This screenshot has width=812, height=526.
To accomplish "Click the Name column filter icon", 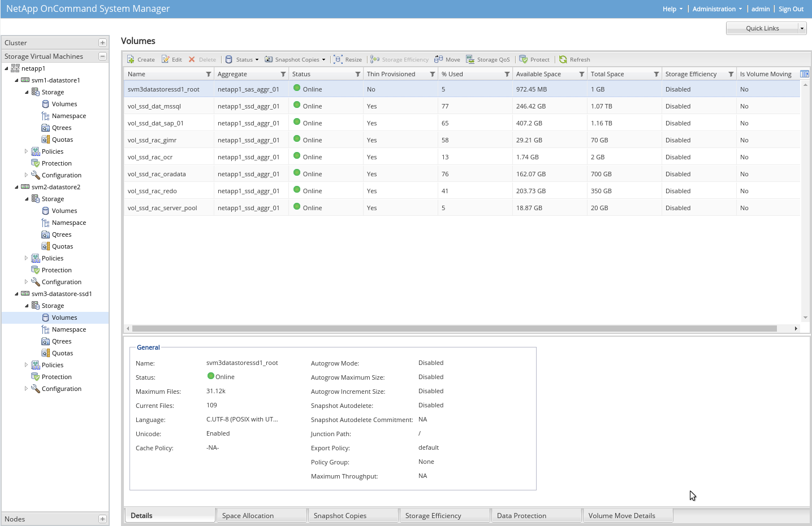I will click(x=209, y=74).
